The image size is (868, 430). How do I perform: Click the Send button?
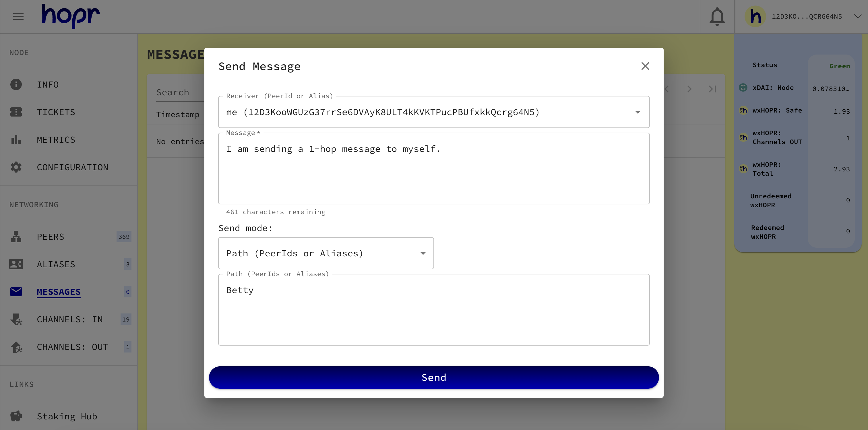(434, 377)
